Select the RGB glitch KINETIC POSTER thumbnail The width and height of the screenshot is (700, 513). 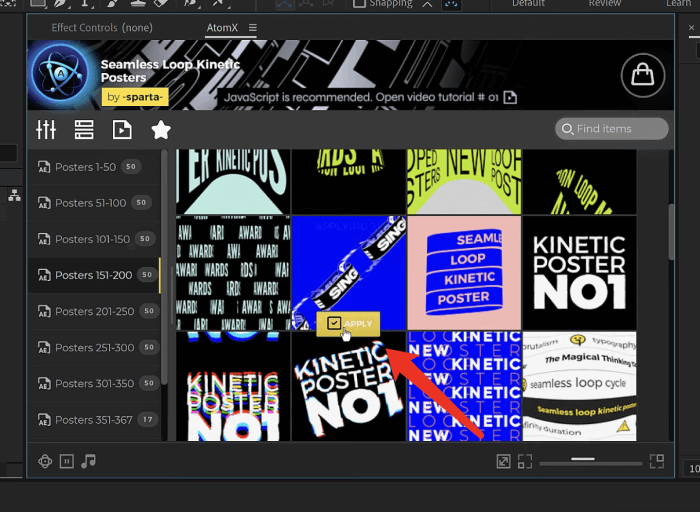point(233,386)
